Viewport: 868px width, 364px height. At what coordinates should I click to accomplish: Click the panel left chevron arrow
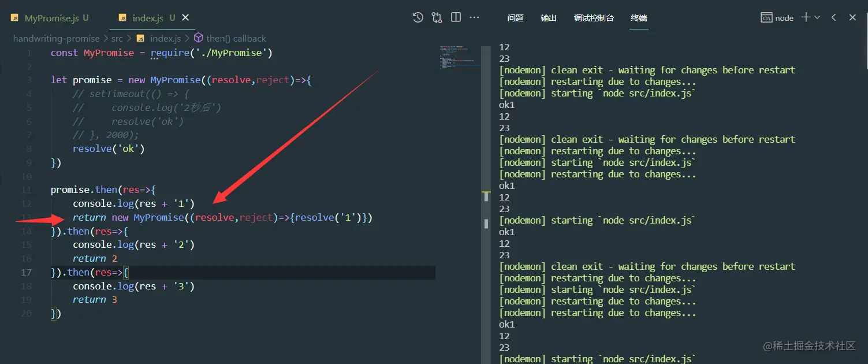click(834, 17)
